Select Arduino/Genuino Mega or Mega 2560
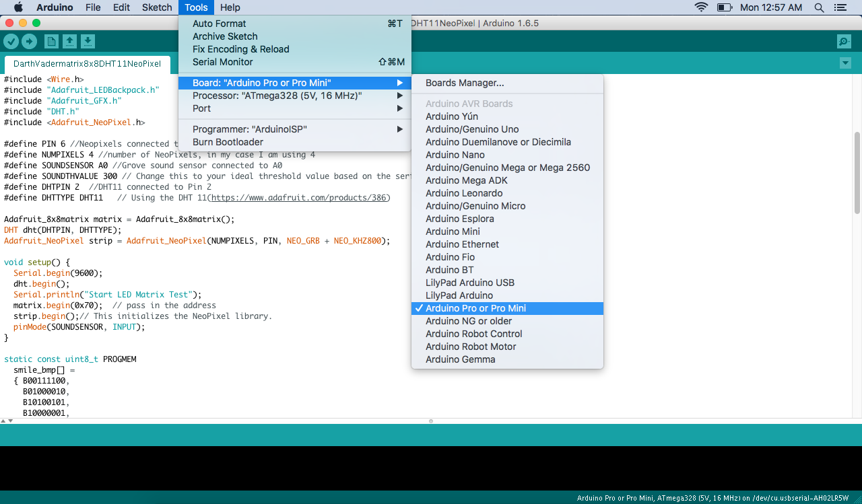 tap(507, 168)
